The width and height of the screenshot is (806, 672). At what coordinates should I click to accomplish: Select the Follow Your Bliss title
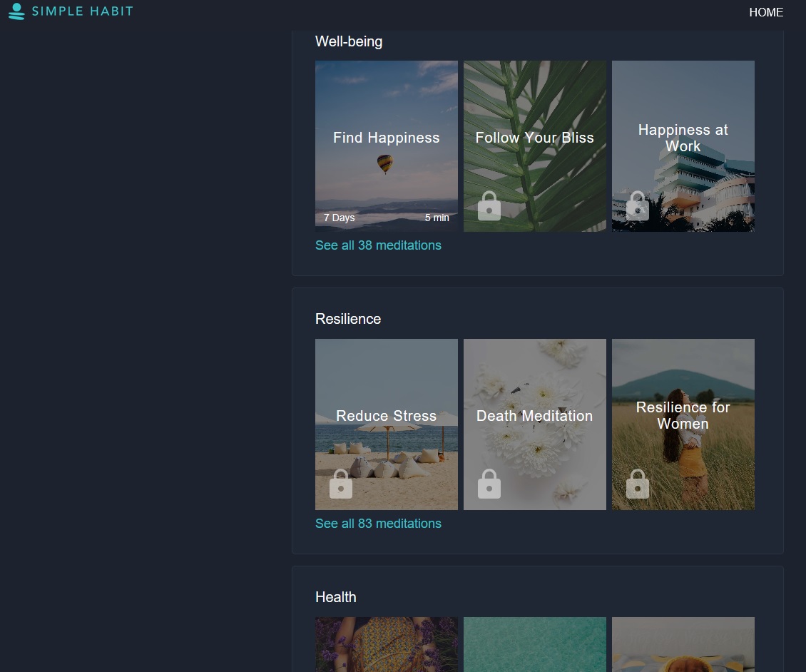tap(534, 138)
